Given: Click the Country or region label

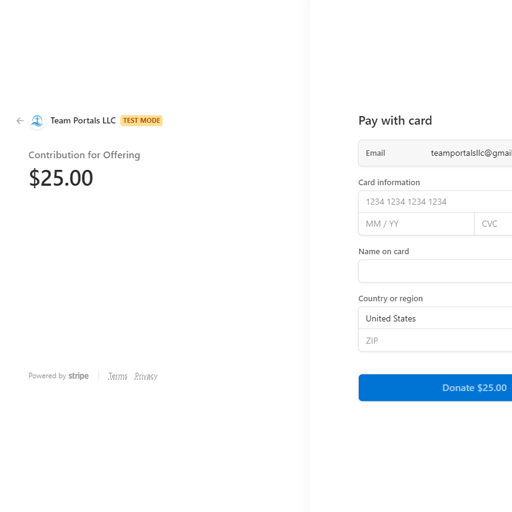Looking at the screenshot, I should [391, 298].
